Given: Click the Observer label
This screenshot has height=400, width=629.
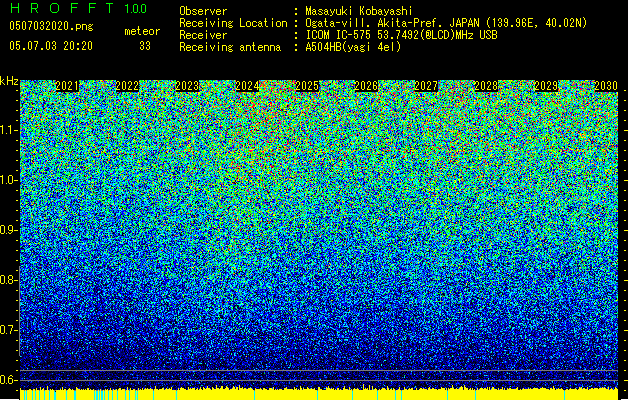Looking at the screenshot, I should (203, 11).
